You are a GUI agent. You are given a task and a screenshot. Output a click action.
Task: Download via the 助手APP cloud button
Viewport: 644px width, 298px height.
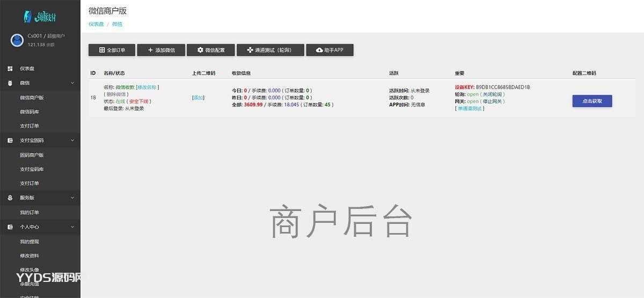click(x=330, y=50)
